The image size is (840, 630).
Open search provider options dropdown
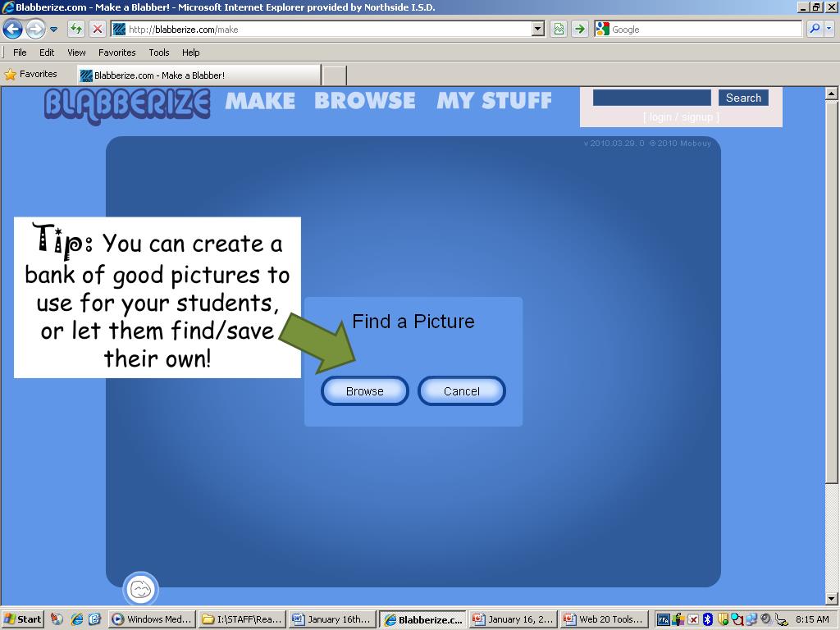pos(829,29)
